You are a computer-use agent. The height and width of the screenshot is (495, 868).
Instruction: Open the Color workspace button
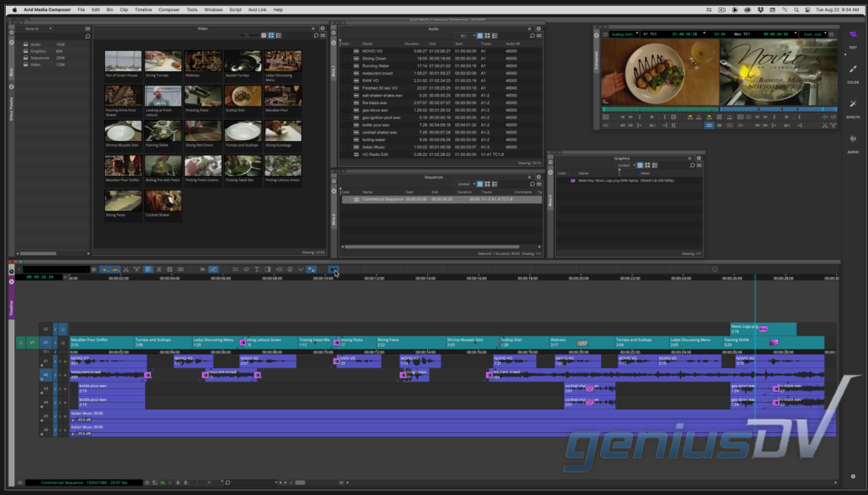[x=853, y=72]
